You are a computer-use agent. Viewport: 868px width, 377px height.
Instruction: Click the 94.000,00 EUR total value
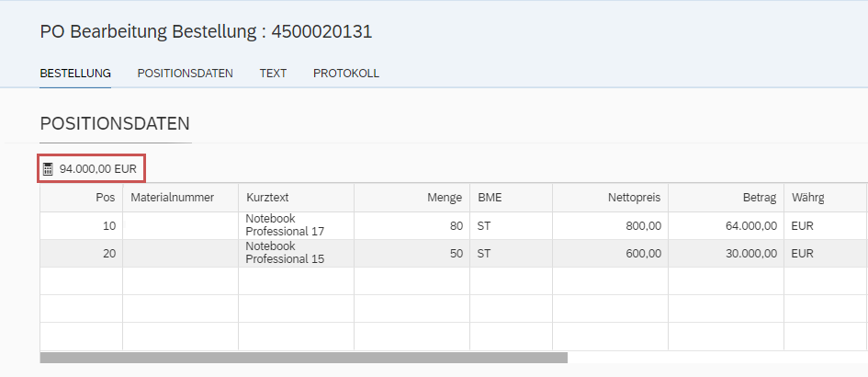tap(97, 169)
